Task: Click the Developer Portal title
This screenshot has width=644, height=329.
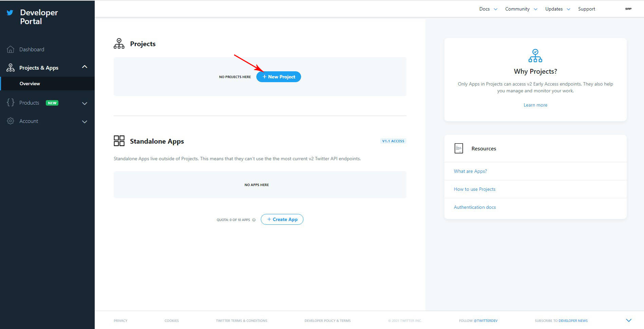Action: pos(39,17)
